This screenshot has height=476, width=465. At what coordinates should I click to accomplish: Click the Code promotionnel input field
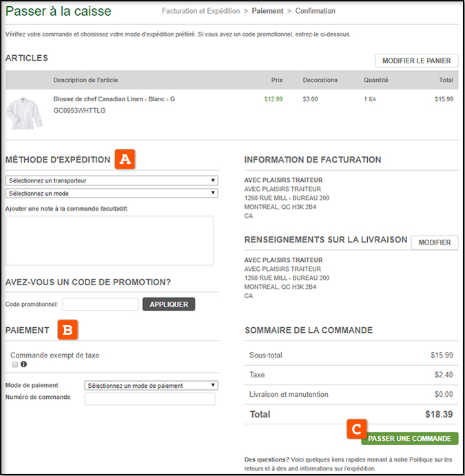(x=101, y=304)
